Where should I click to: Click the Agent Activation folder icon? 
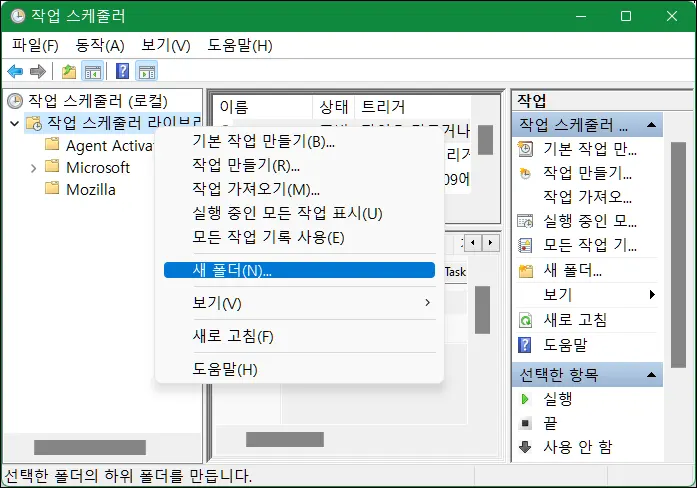pos(52,144)
